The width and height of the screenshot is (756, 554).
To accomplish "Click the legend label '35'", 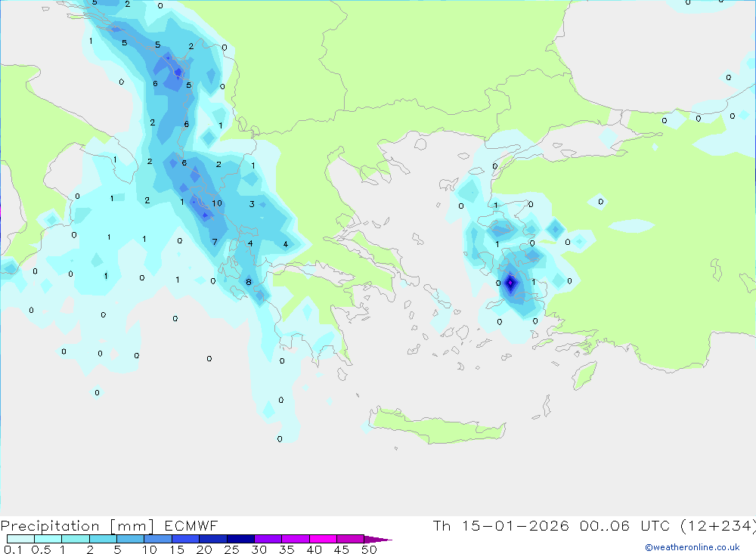I will pyautogui.click(x=287, y=549).
